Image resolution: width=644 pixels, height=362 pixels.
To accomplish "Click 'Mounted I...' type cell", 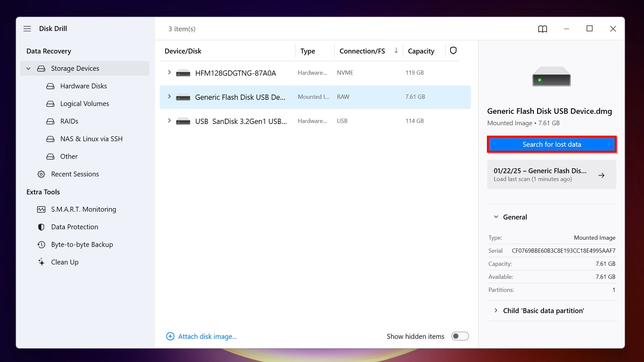I will point(314,97).
